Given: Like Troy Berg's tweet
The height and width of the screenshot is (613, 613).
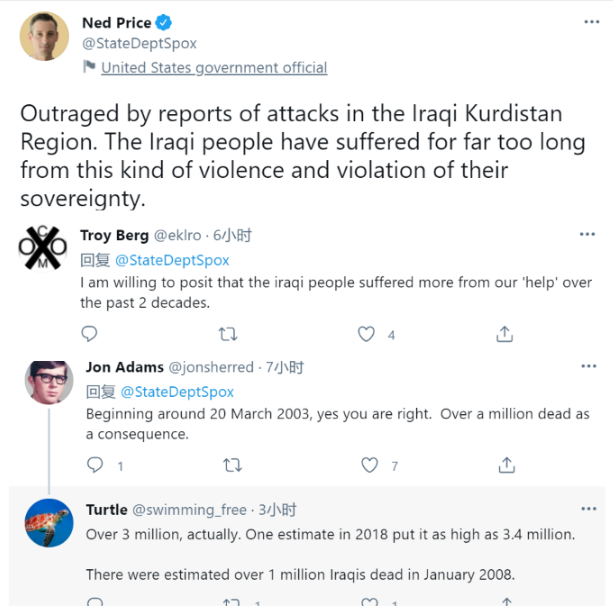Looking at the screenshot, I should pyautogui.click(x=368, y=334).
